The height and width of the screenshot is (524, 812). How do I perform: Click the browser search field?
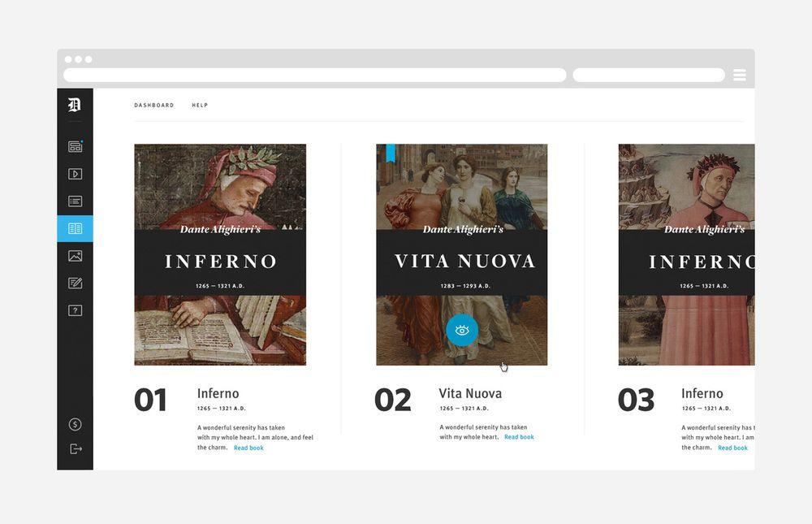click(x=648, y=75)
